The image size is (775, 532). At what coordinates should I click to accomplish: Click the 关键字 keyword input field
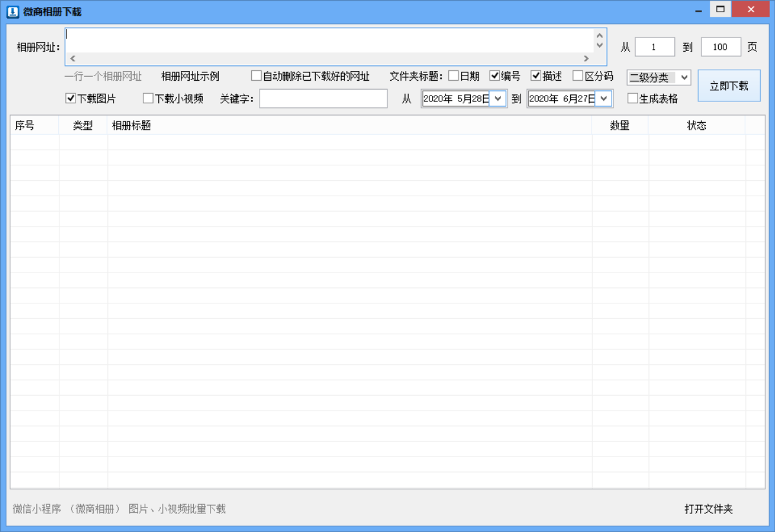point(324,99)
